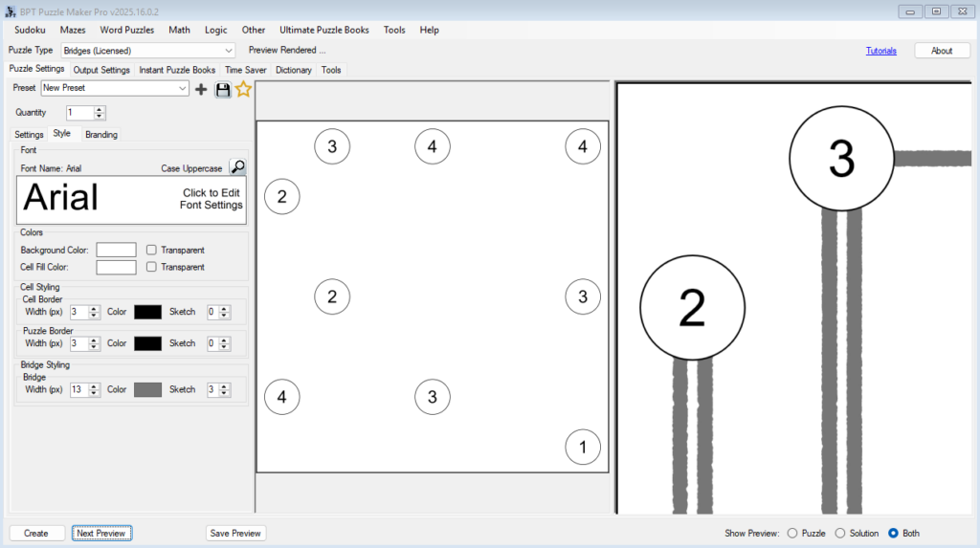Open the Puzzle Type dropdown
Screen dimensions: 980x548
click(228, 51)
